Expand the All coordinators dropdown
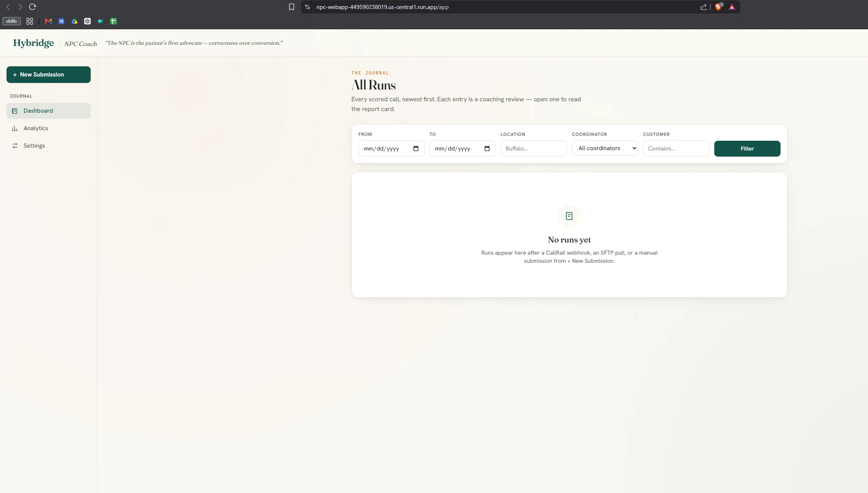 (605, 148)
